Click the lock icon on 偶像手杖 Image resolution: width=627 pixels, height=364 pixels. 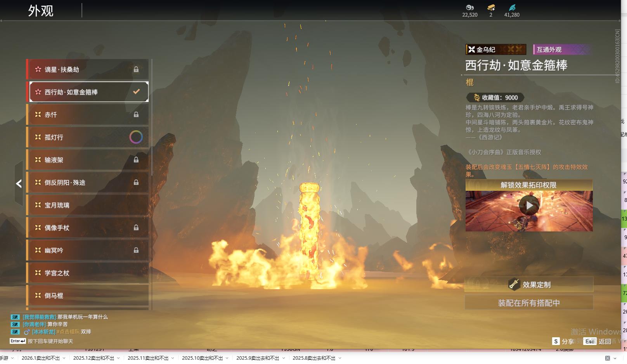(136, 228)
